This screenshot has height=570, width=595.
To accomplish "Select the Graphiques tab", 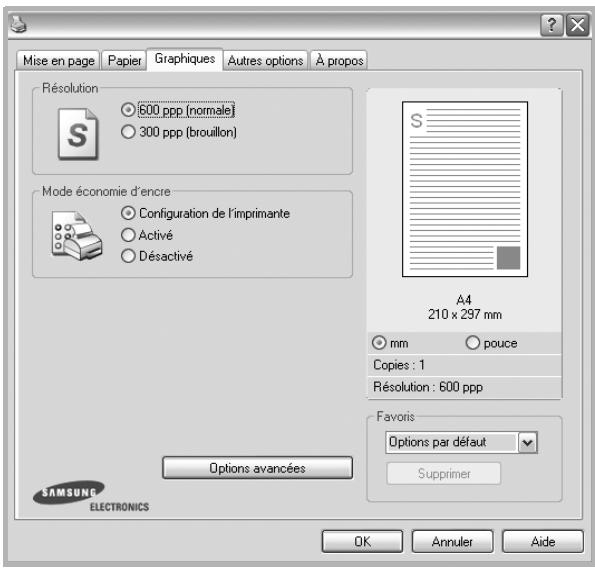I will (x=185, y=59).
